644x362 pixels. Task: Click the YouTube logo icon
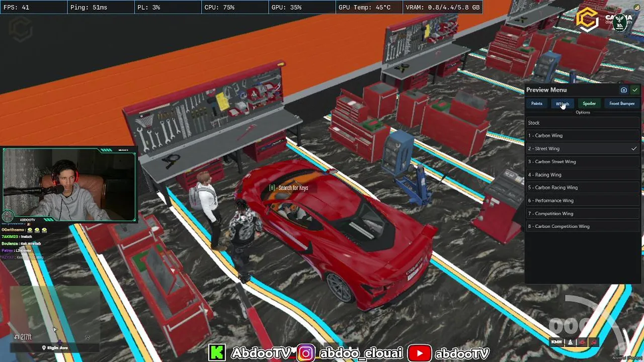click(x=420, y=353)
